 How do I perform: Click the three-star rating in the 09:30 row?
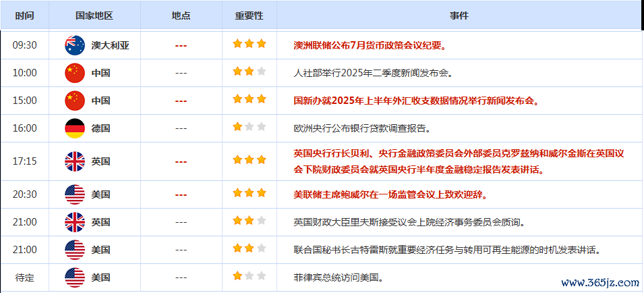coord(250,45)
